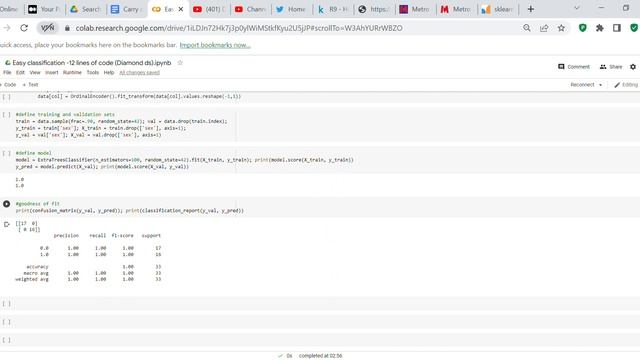Reload the page with browser refresh icon
This screenshot has height=360, width=640.
pos(24,28)
